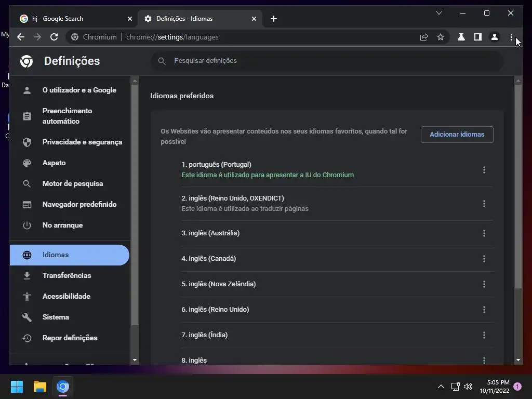The height and width of the screenshot is (399, 532).
Task: Switch to hj - Google Search tab
Action: [x=76, y=19]
